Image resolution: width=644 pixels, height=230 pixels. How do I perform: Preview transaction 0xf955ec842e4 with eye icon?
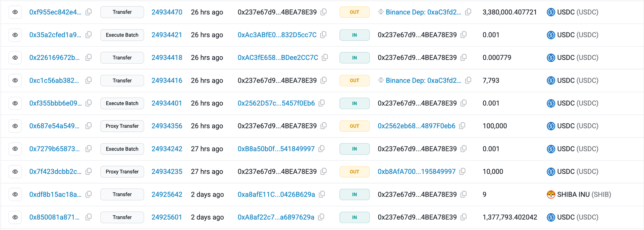coord(15,12)
